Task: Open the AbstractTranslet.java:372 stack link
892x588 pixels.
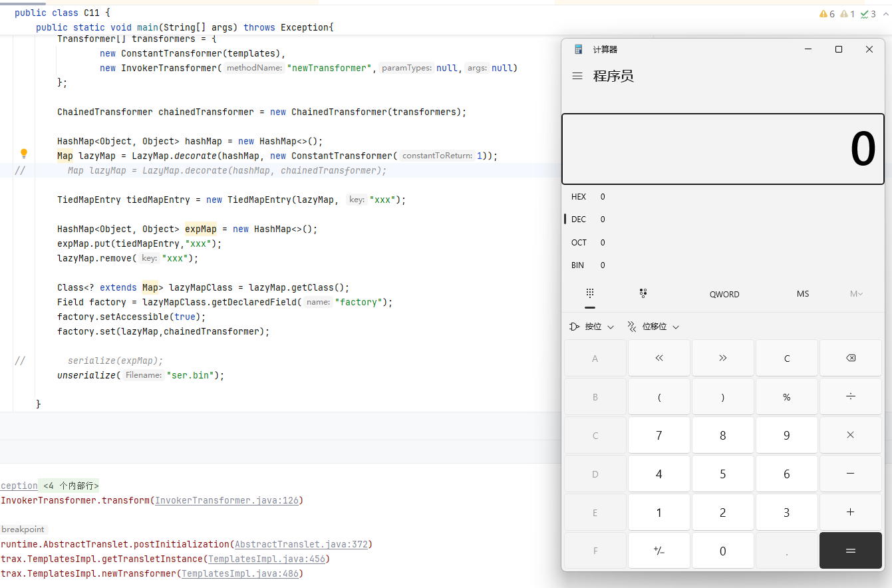Action: point(301,544)
